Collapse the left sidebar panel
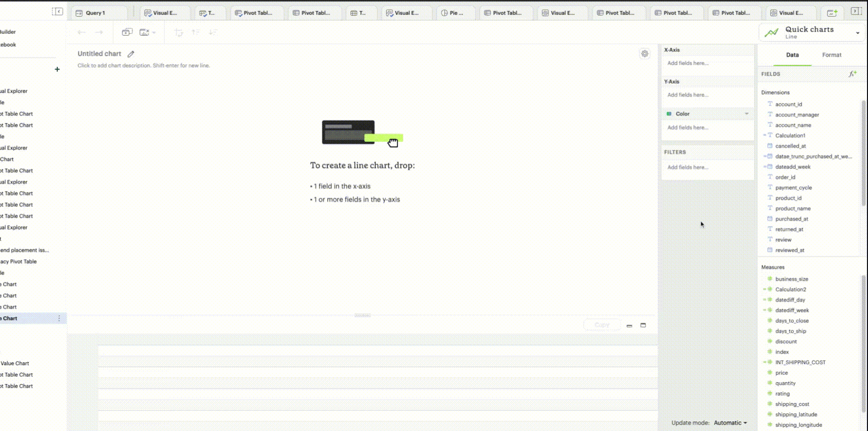868x431 pixels. tap(57, 12)
